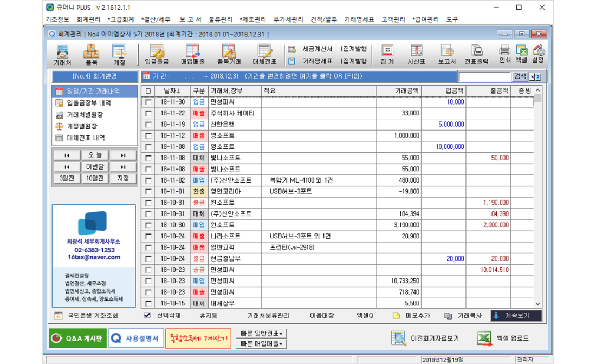Screen dimensions: 596x364
Task: Click the 계속보기 download arrow button
Action: (516, 316)
